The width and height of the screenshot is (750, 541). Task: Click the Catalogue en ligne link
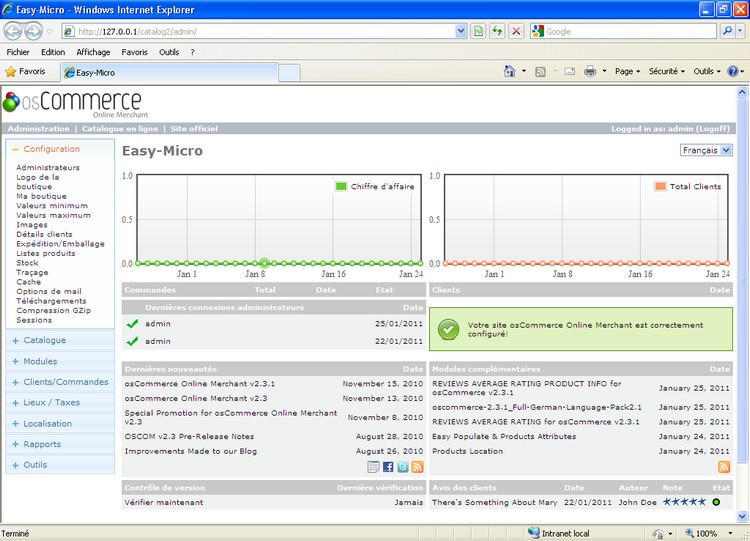click(120, 129)
